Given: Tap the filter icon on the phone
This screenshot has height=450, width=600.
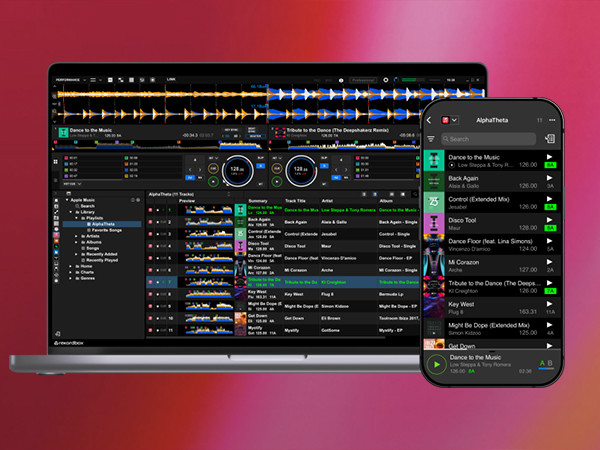Looking at the screenshot, I should (431, 139).
